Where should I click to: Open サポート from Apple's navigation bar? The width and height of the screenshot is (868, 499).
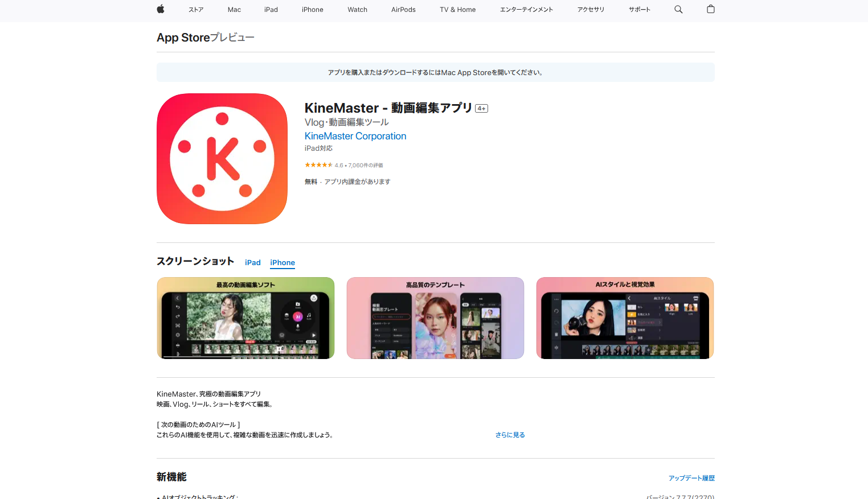point(638,9)
